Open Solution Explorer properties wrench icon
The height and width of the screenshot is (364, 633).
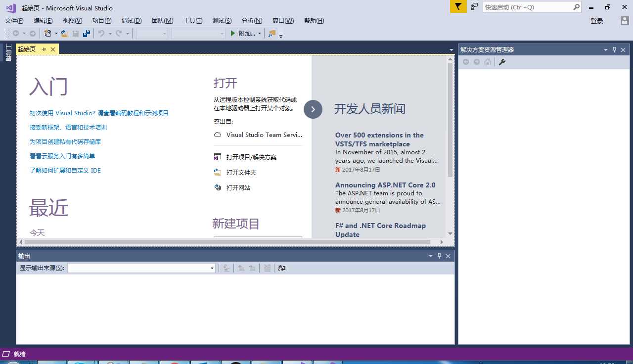click(502, 62)
